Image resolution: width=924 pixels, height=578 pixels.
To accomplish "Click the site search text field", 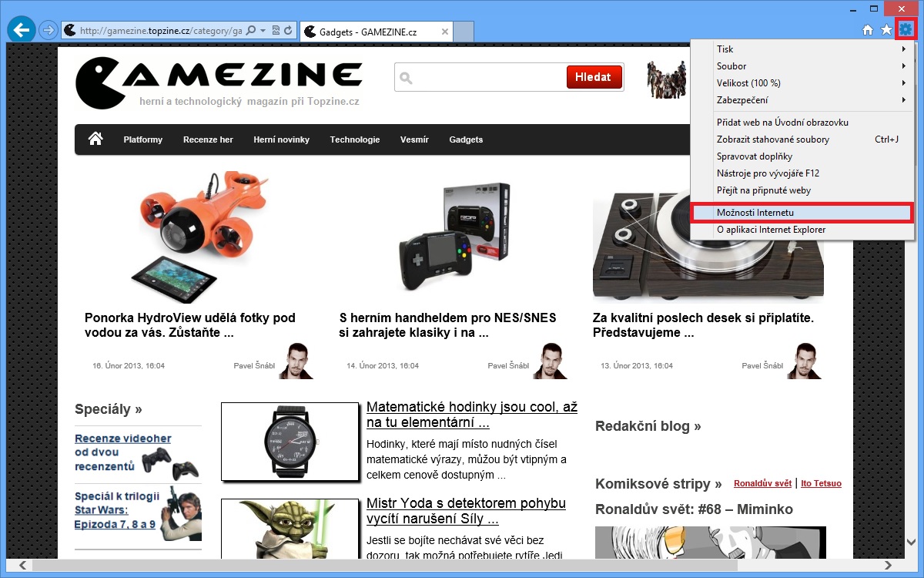I will coord(481,78).
